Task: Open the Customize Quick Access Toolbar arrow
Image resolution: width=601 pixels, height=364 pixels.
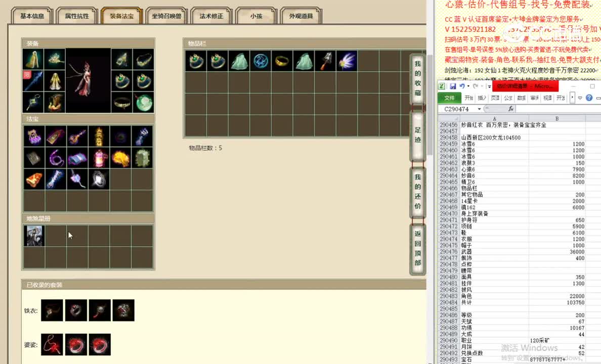Action: pyautogui.click(x=489, y=86)
